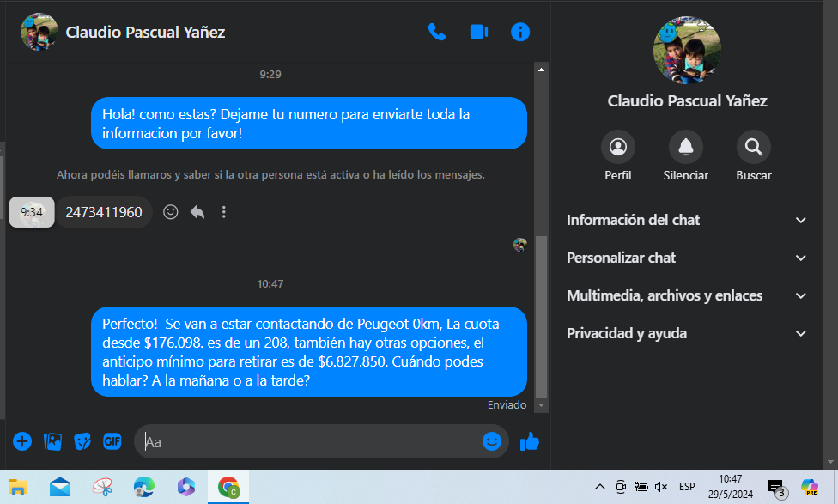This screenshot has height=504, width=838.
Task: Click the chat scrollbar down arrow
Action: tap(542, 405)
